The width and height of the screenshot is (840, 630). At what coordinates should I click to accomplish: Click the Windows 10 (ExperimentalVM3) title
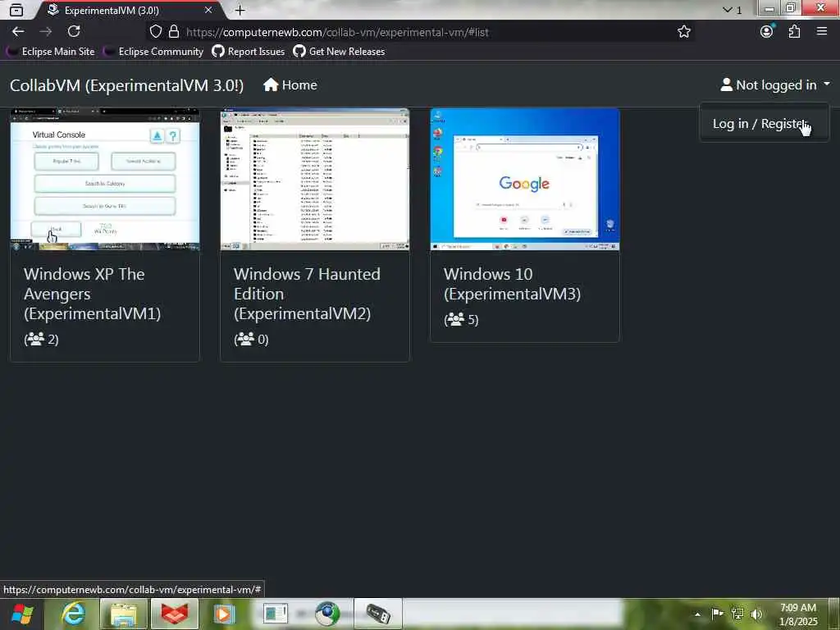point(512,284)
